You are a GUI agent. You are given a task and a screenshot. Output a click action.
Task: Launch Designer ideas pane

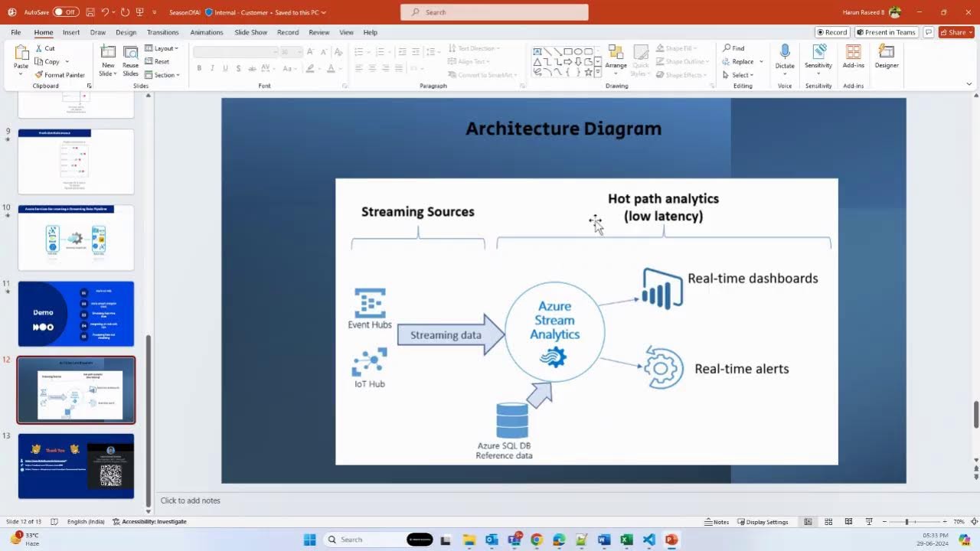pos(887,55)
